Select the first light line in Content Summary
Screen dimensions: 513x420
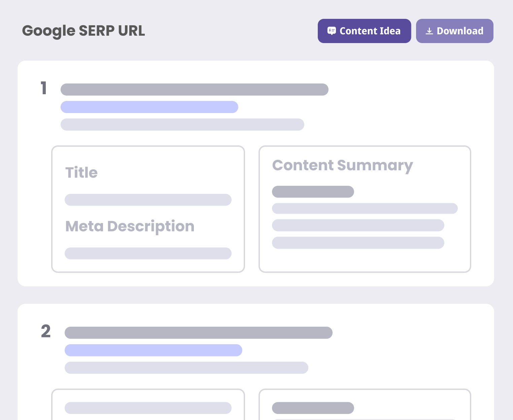pyautogui.click(x=365, y=208)
